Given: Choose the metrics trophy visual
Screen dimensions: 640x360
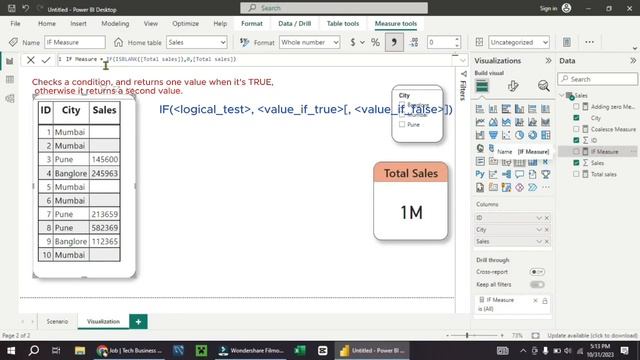Looking at the screenshot, I should (545, 174).
